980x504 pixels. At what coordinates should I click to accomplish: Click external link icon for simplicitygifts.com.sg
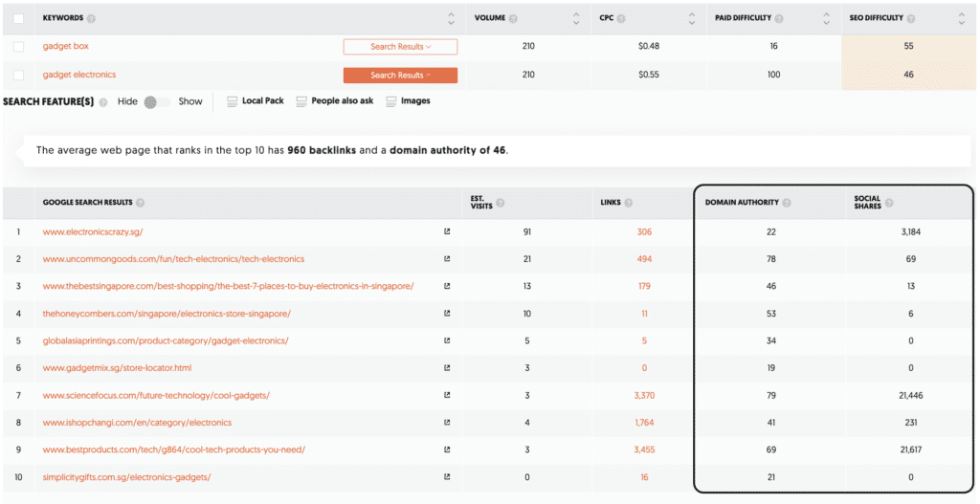pos(447,477)
